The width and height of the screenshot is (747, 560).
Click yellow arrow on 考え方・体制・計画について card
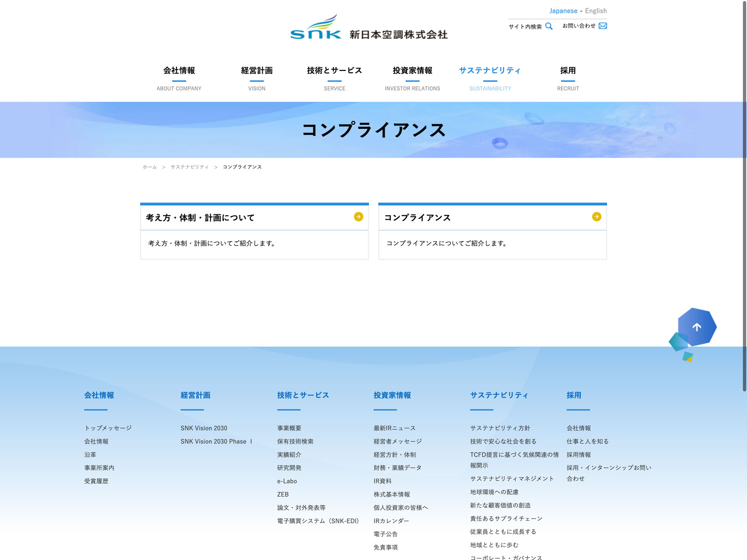(x=359, y=217)
